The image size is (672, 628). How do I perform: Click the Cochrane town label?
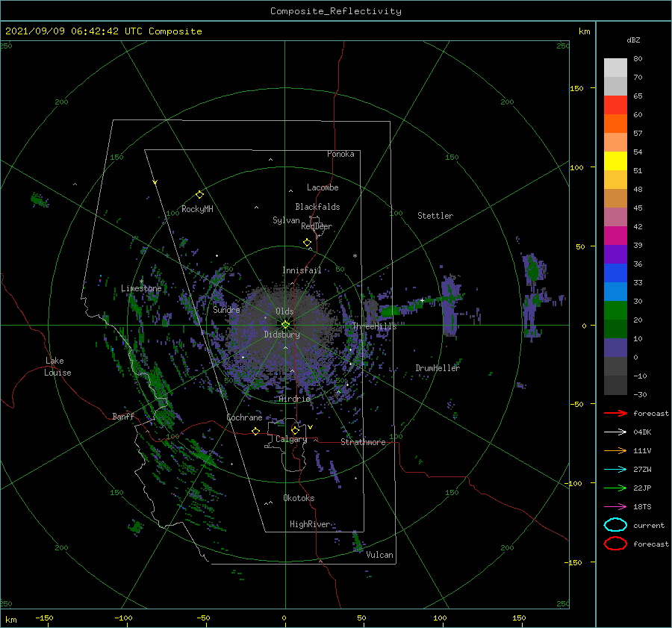coord(244,417)
